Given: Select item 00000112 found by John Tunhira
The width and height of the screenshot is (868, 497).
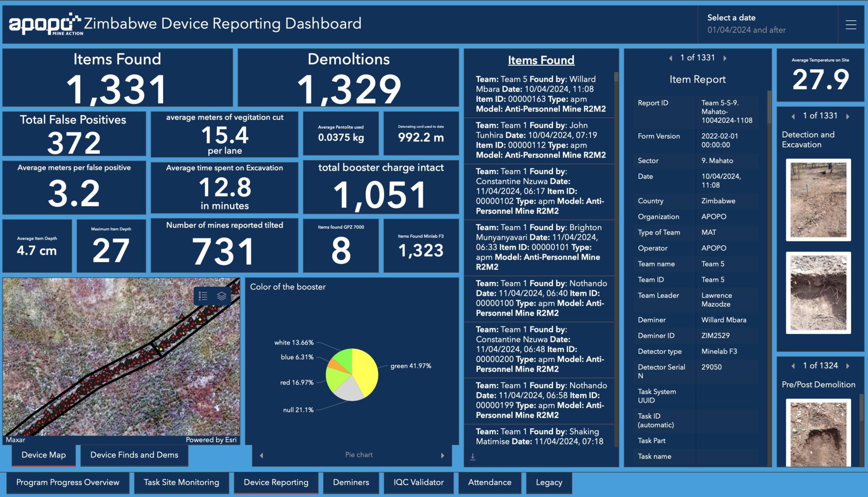Looking at the screenshot, I should [x=539, y=140].
